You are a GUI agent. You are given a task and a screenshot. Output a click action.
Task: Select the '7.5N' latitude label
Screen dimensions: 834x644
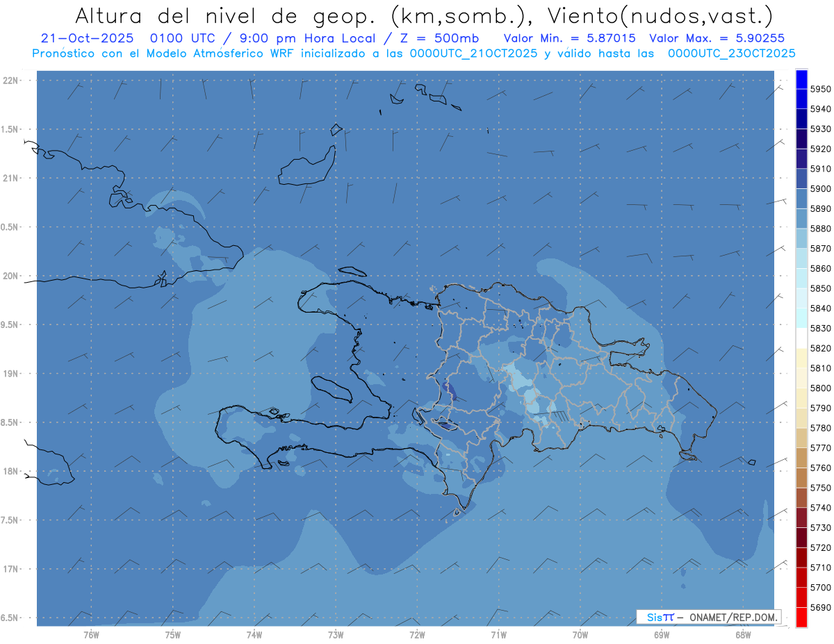pyautogui.click(x=9, y=520)
